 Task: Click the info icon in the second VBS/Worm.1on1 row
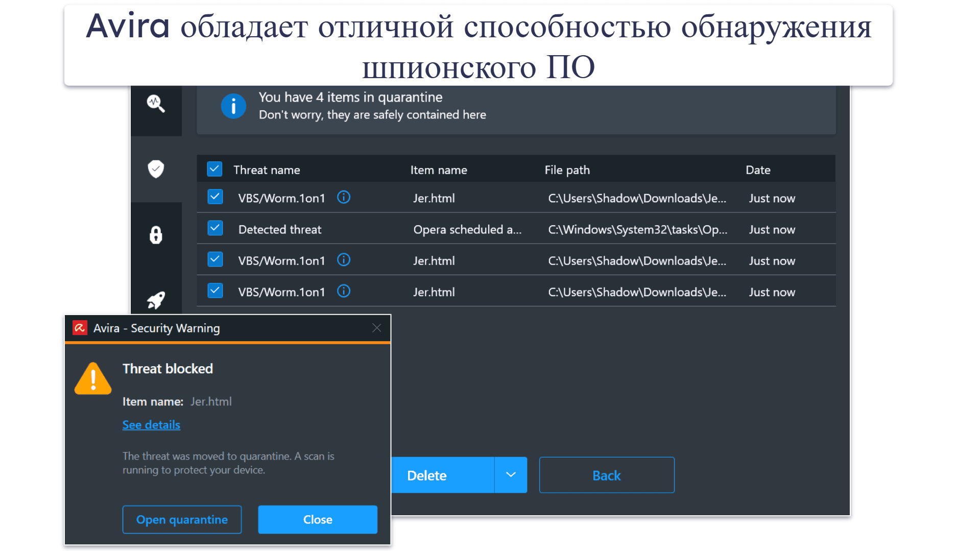point(344,260)
